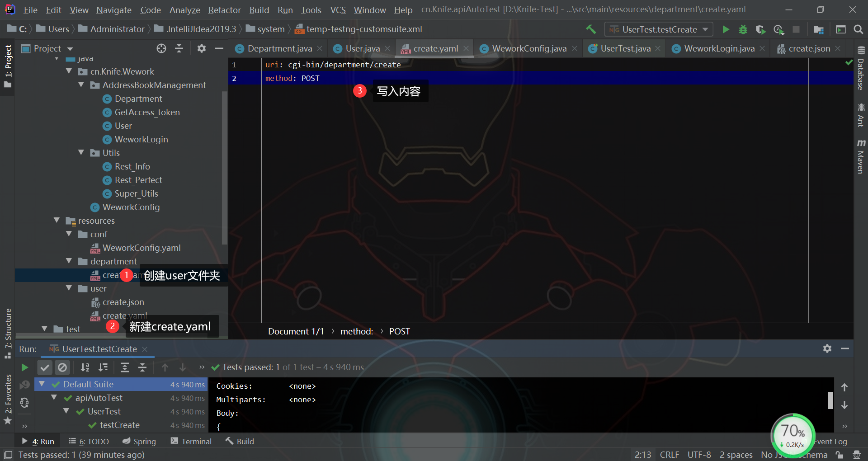Select the GetAccess_token class
The height and width of the screenshot is (461, 868).
coord(147,112)
